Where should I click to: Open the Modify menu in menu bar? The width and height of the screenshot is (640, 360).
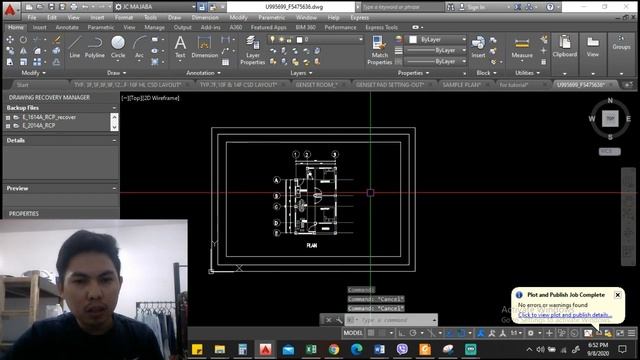pos(238,18)
